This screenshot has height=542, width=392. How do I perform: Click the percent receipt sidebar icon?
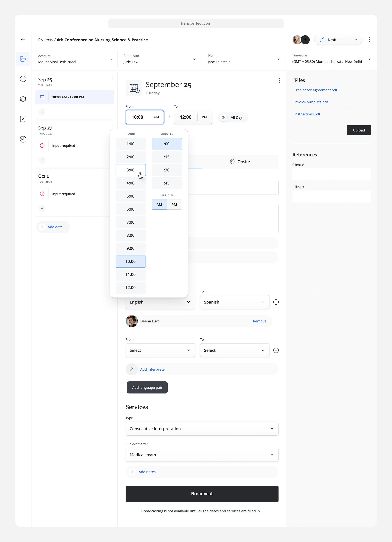23,119
